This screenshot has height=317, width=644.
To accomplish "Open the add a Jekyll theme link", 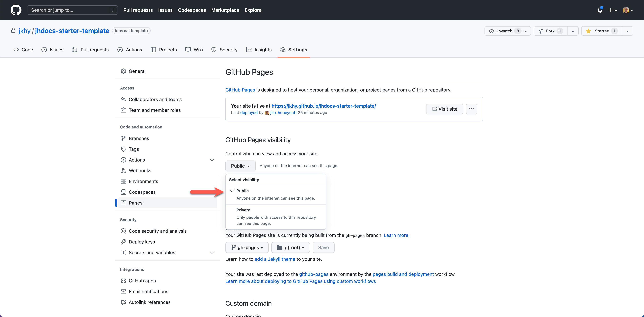I will click(x=275, y=259).
